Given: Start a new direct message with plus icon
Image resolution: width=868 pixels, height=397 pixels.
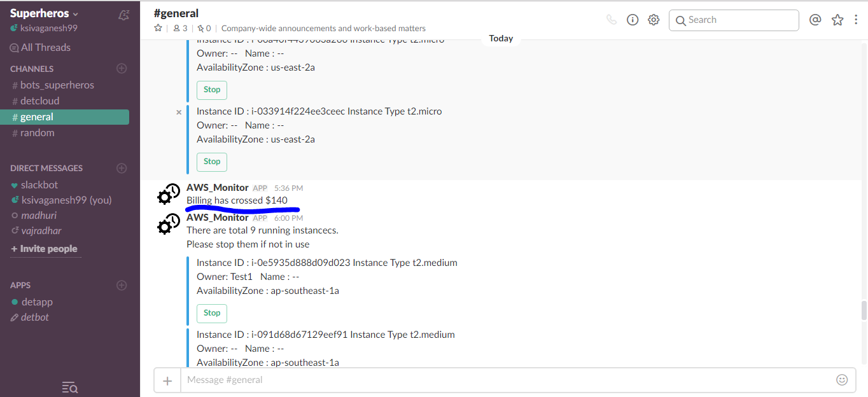Looking at the screenshot, I should click(x=122, y=168).
